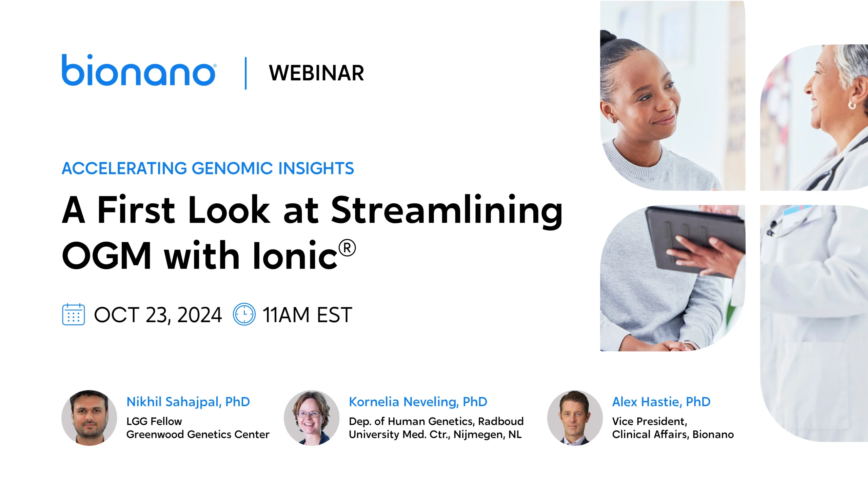Click the bionano logo
Viewport: 868px width, 504px height.
click(139, 70)
